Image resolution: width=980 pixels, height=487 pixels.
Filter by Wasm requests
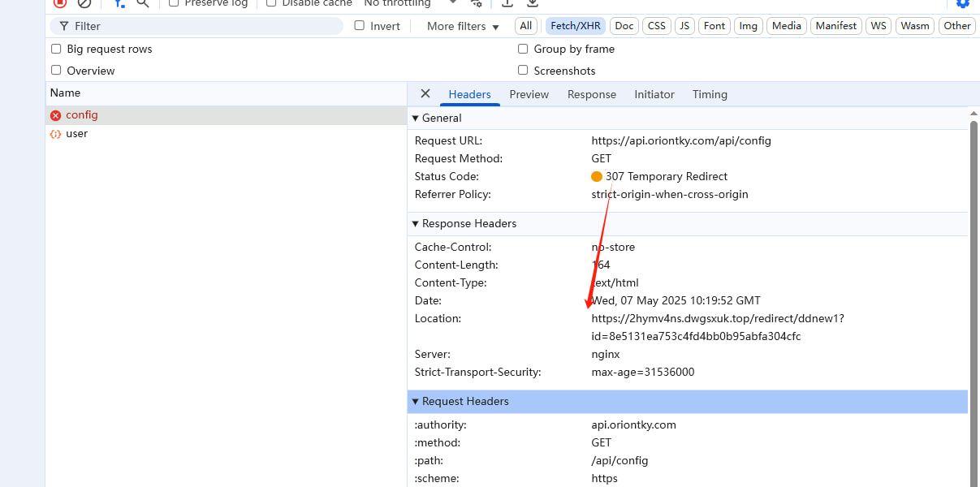915,26
